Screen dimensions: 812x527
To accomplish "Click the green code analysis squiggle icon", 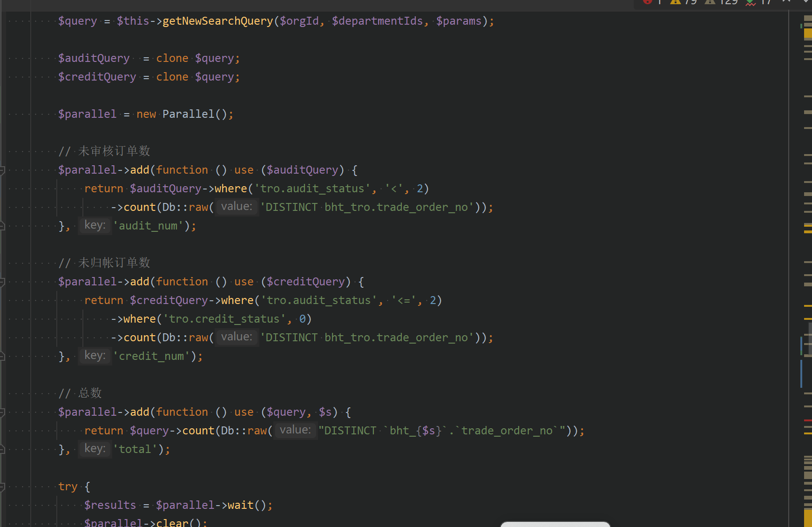I will coord(750,2).
